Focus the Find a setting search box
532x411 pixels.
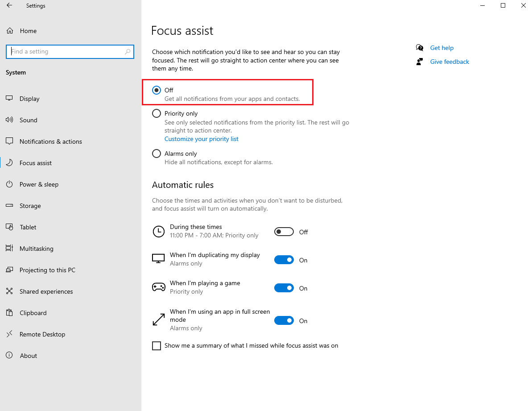(x=70, y=52)
